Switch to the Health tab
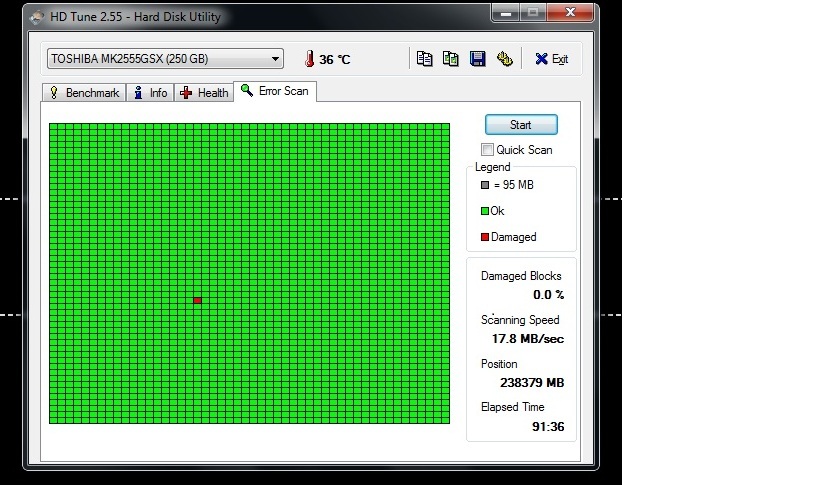 [x=204, y=92]
